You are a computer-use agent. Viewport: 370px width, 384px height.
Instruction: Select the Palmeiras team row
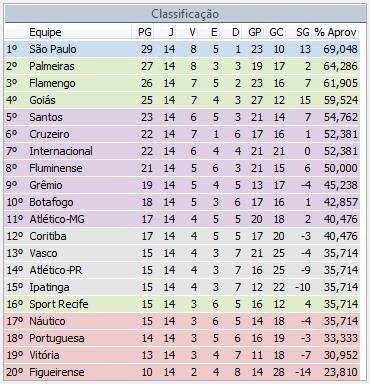pos(182,66)
